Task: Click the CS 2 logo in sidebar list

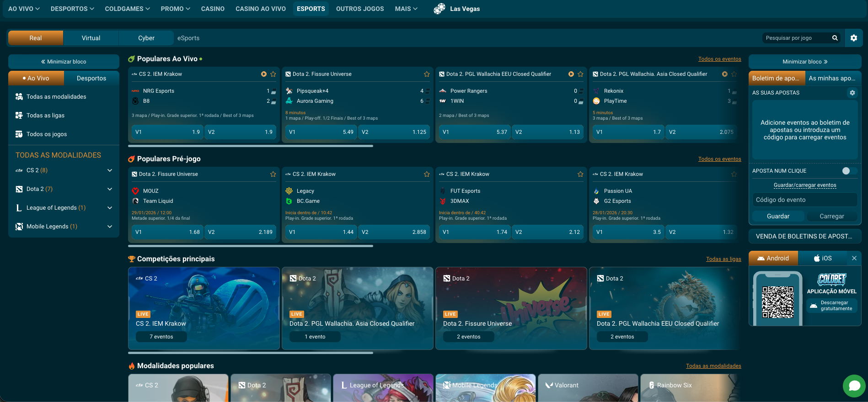Action: [x=19, y=170]
